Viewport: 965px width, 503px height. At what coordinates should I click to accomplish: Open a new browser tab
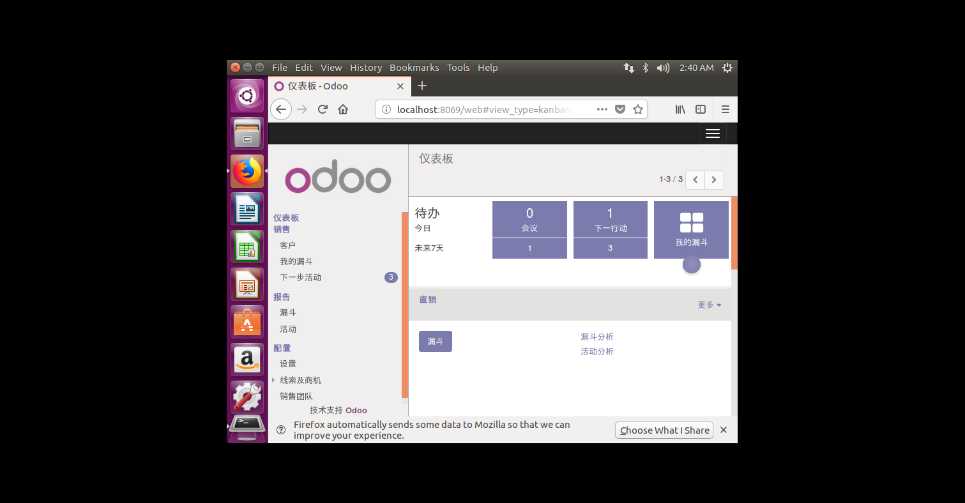click(422, 86)
